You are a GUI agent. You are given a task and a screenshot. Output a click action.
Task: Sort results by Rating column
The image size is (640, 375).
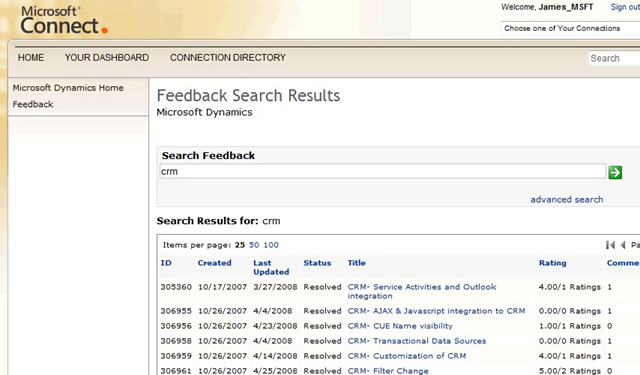(x=552, y=263)
